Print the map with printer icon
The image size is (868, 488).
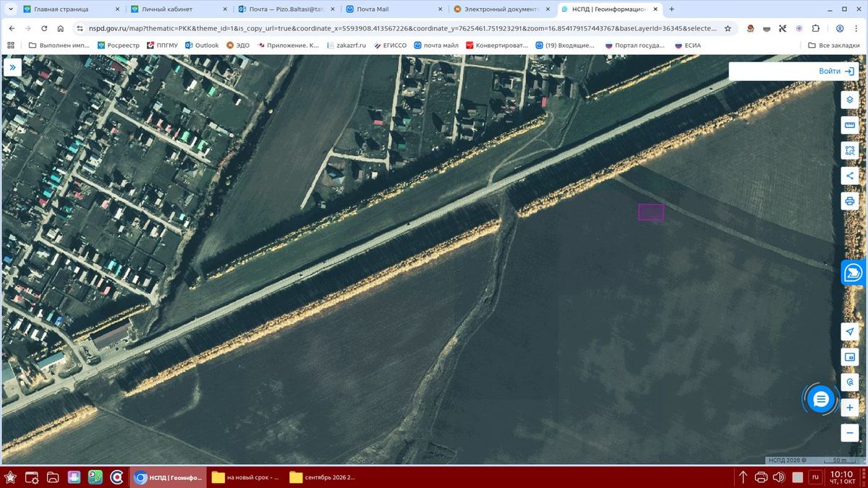(850, 201)
